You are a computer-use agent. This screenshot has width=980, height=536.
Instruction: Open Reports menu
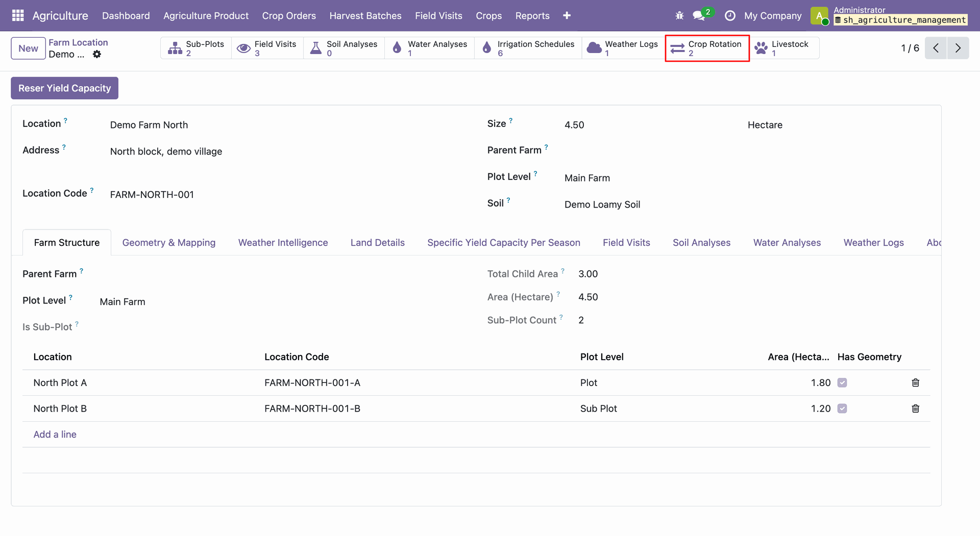532,16
